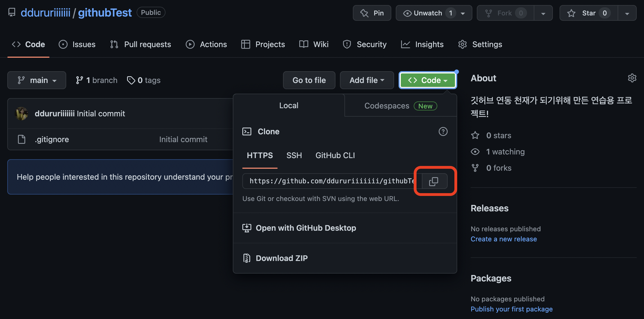
Task: Open Download ZIP option
Action: tap(281, 258)
